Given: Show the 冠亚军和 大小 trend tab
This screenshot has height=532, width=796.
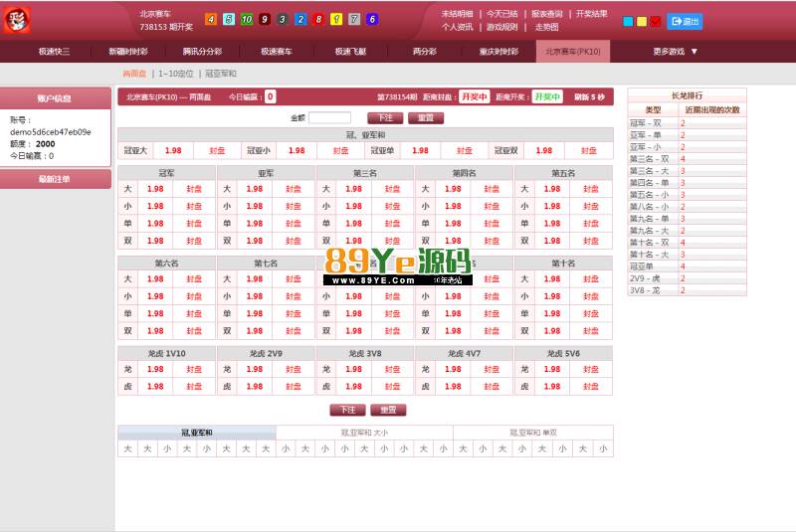Looking at the screenshot, I should [364, 433].
